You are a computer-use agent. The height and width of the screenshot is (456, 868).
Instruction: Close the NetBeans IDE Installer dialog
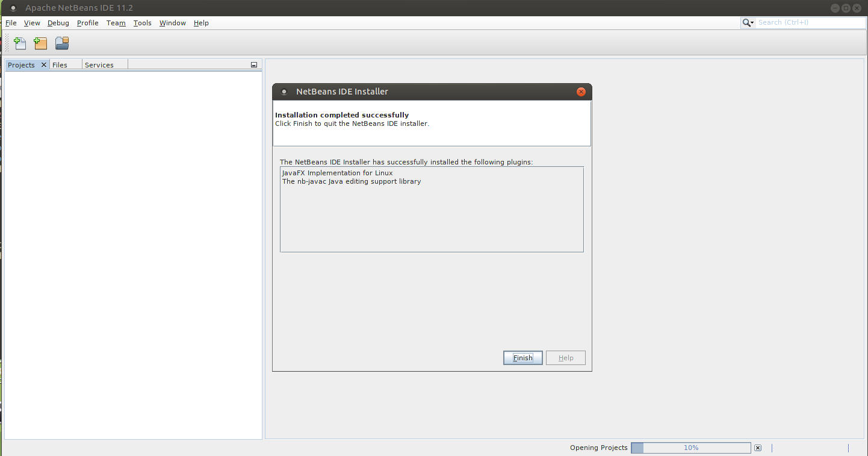(581, 92)
